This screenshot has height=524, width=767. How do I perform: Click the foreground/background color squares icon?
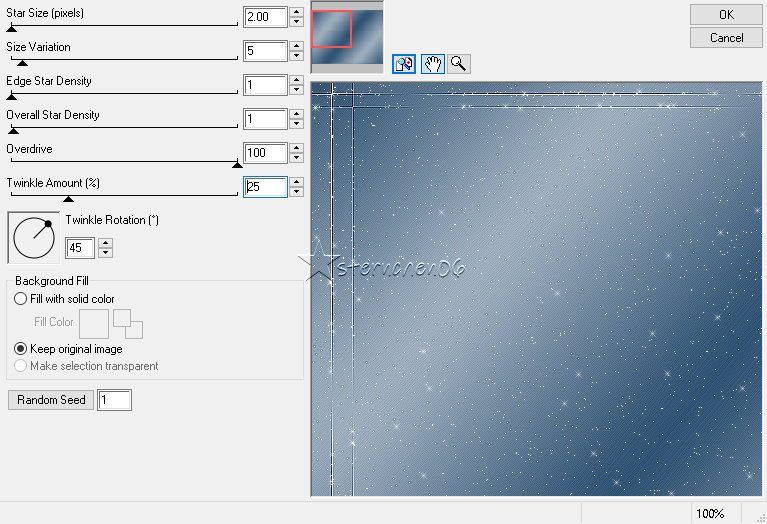(x=128, y=323)
